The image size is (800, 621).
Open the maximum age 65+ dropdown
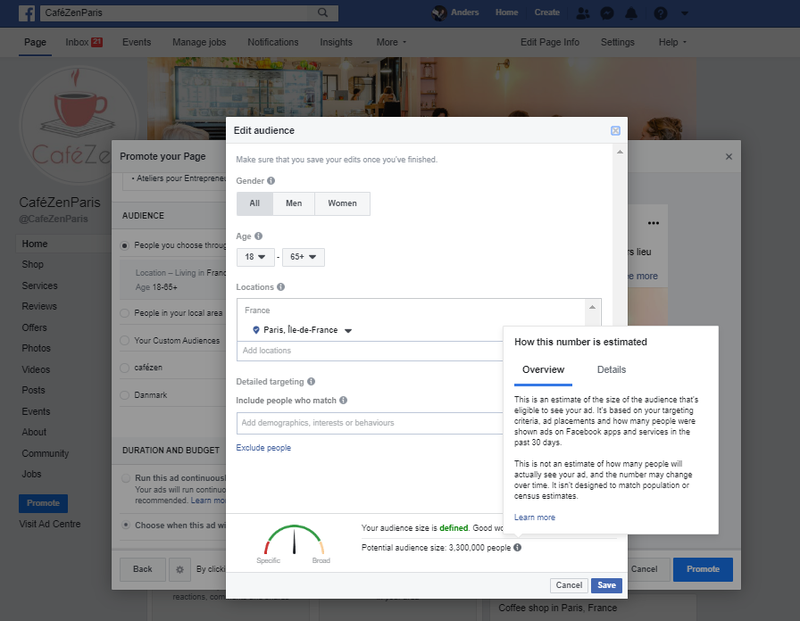[x=303, y=257]
